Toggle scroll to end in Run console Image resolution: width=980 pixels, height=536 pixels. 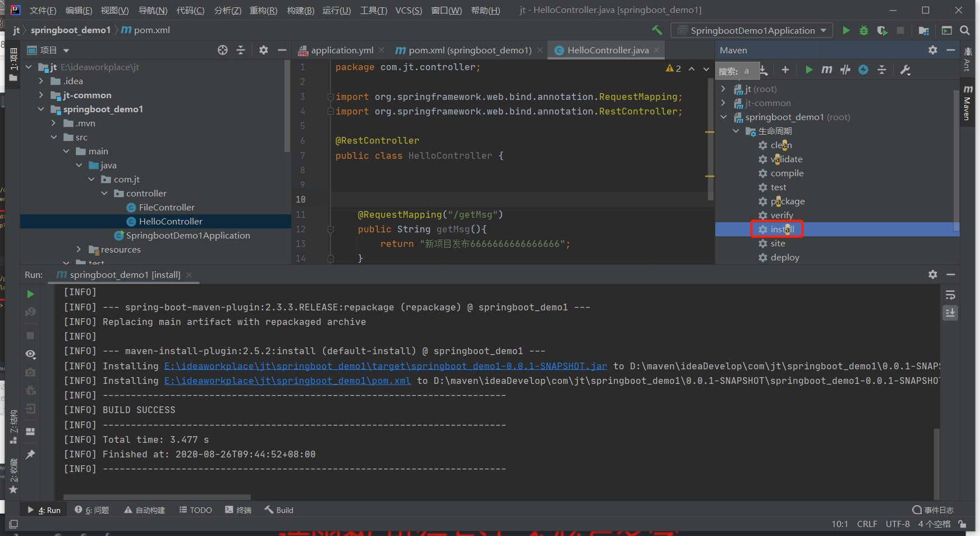pyautogui.click(x=950, y=313)
